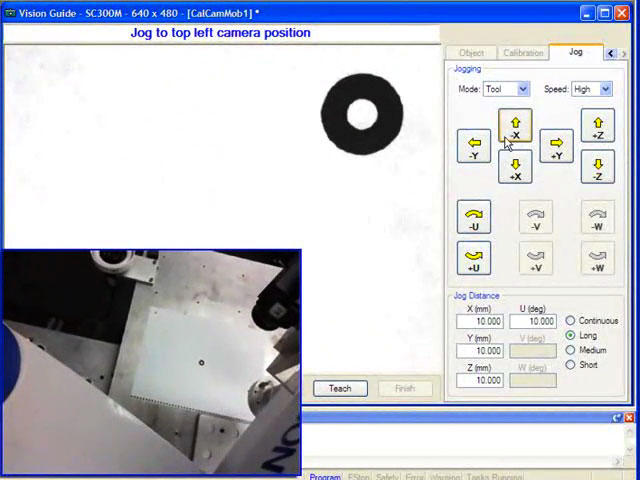Screen dimensions: 640x480
Task: Maximize the Vision Guide window
Action: (x=604, y=13)
